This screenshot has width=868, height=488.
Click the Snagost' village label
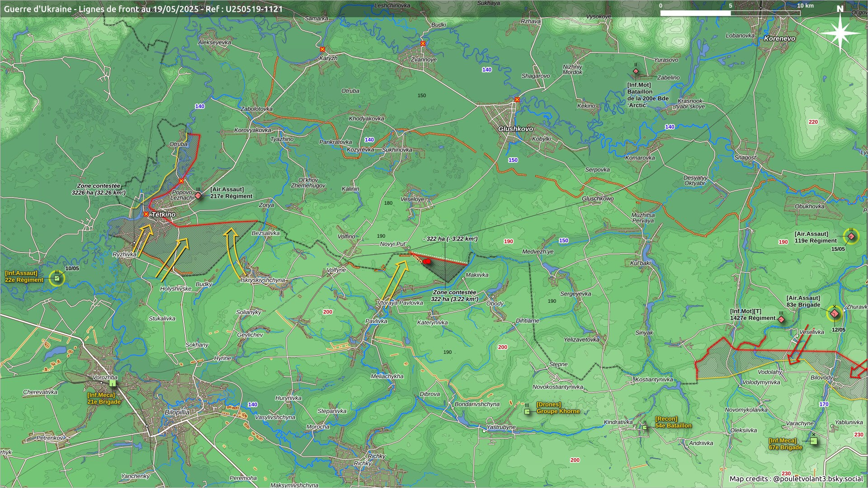[745, 158]
